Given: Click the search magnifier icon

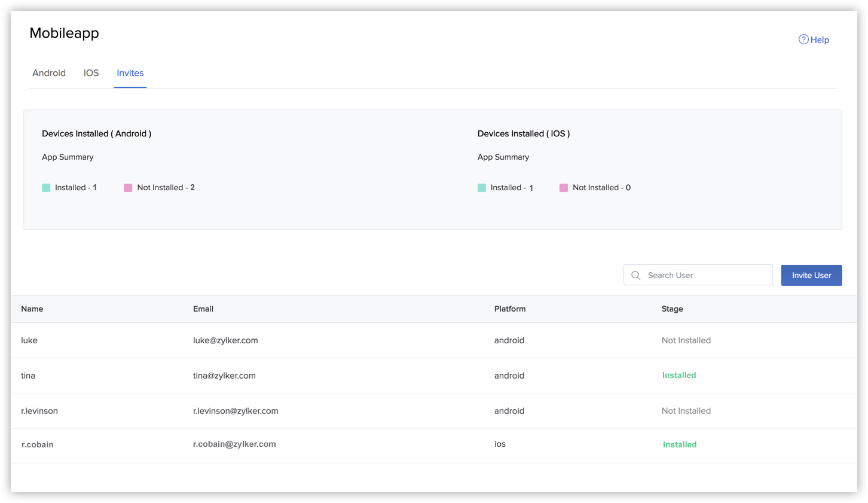Looking at the screenshot, I should tap(636, 276).
